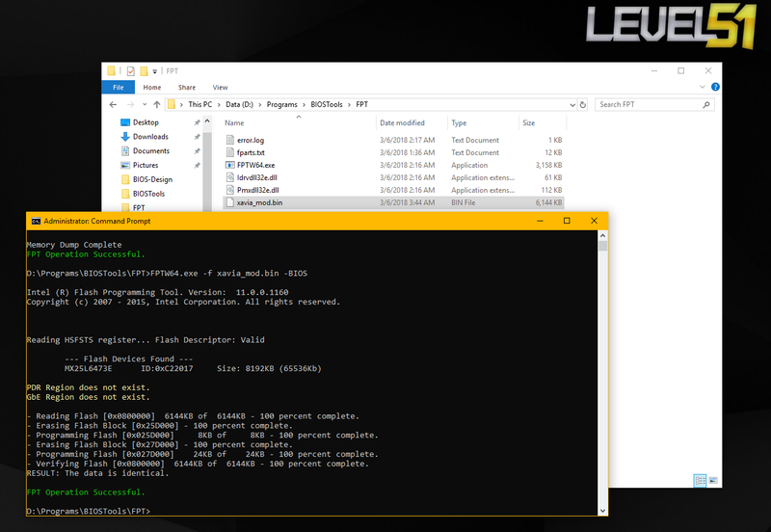Switch to the Home ribbon tab
The width and height of the screenshot is (771, 532).
[152, 87]
